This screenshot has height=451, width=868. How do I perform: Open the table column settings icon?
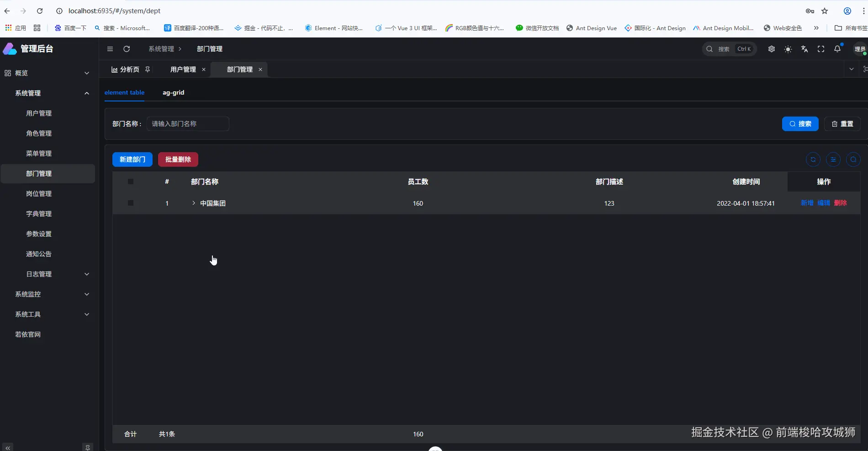click(x=833, y=159)
